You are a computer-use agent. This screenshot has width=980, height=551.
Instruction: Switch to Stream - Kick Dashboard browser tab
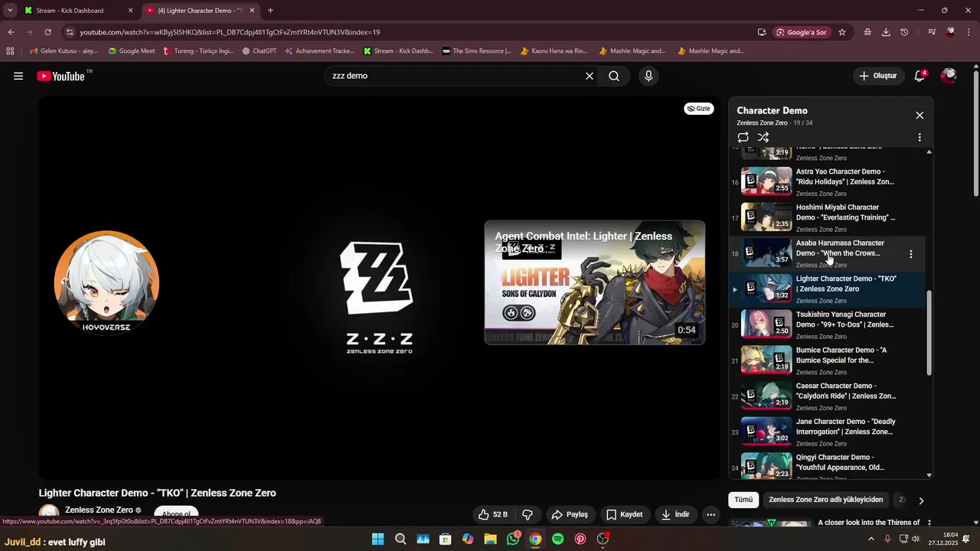pos(77,11)
